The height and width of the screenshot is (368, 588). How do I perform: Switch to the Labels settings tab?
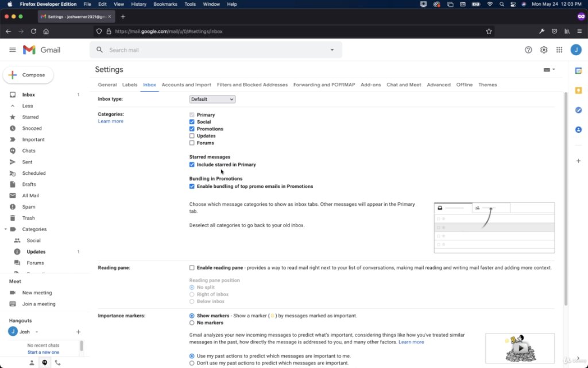coord(130,85)
